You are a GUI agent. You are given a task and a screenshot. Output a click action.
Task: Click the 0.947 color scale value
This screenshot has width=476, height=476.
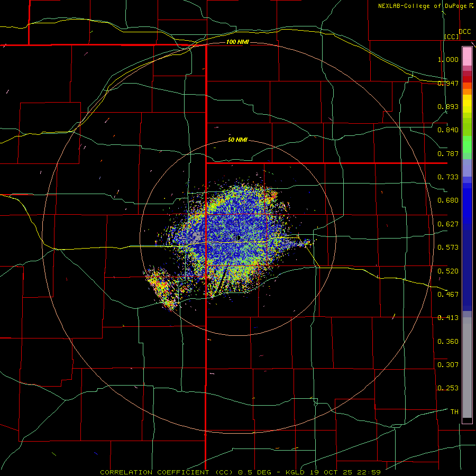click(448, 83)
